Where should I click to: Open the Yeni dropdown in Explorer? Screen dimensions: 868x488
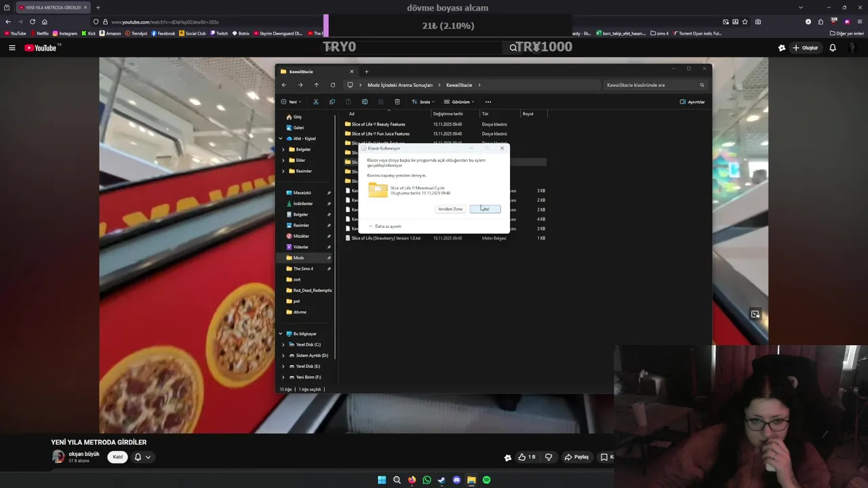(292, 102)
